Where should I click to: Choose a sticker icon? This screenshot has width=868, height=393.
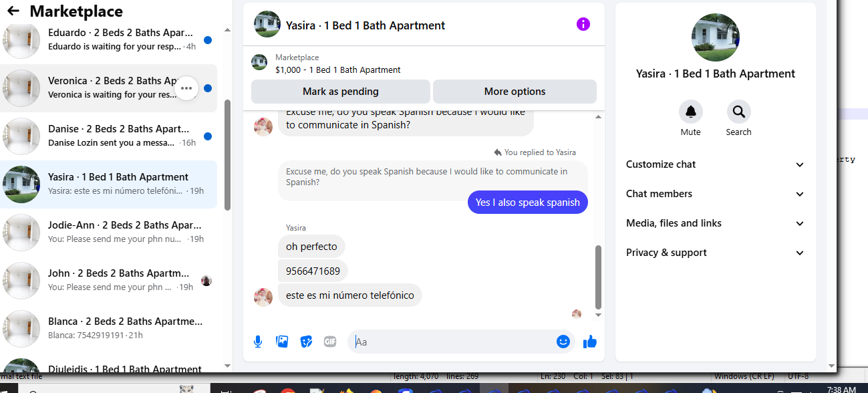[x=306, y=342]
